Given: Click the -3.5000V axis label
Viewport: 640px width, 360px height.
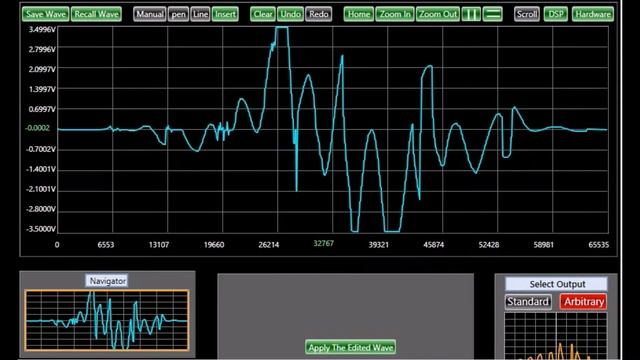Looking at the screenshot, I should pyautogui.click(x=40, y=229).
